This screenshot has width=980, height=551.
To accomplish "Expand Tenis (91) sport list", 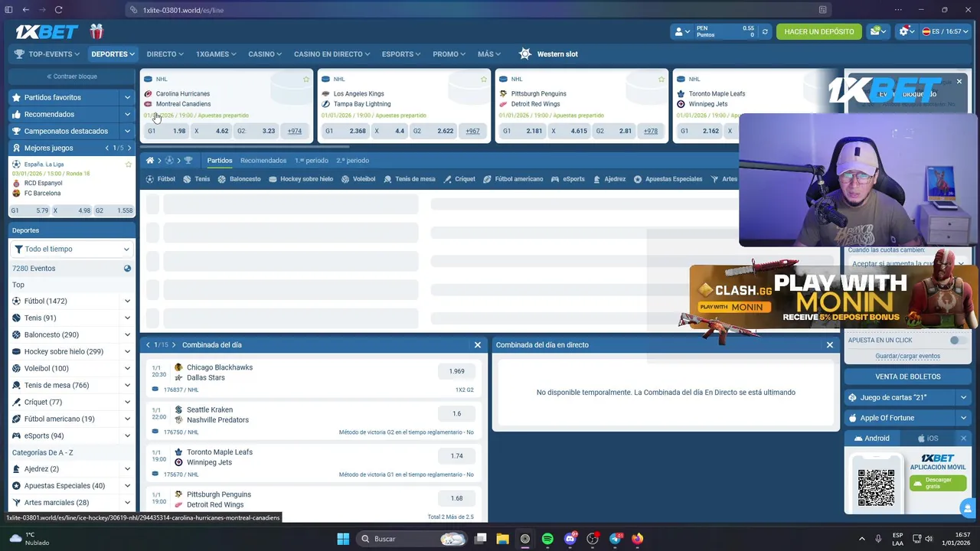I will 127,318.
